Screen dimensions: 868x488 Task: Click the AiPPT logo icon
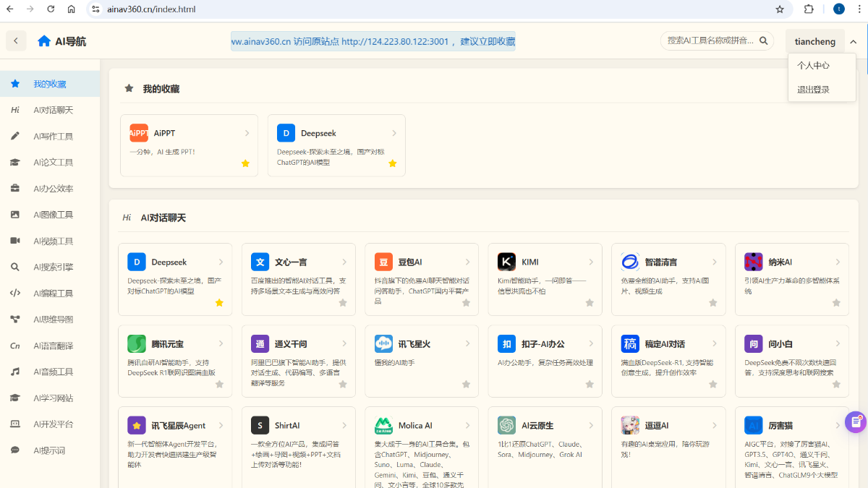pyautogui.click(x=139, y=133)
